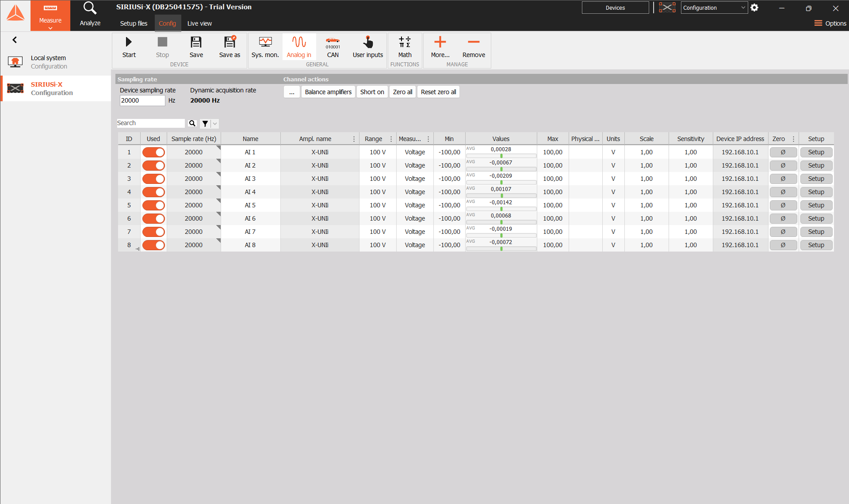
Task: Collapse sidebar with the back arrow
Action: pyautogui.click(x=15, y=40)
